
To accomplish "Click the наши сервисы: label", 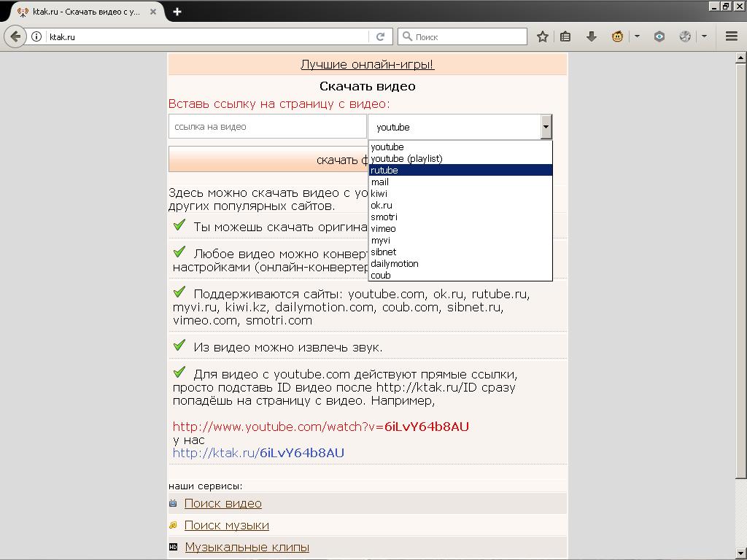I will pos(205,486).
